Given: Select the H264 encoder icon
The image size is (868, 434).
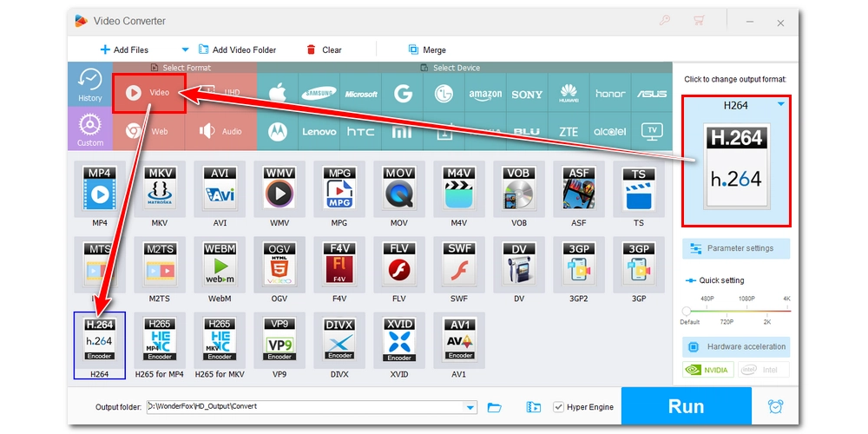Looking at the screenshot, I should pos(100,340).
